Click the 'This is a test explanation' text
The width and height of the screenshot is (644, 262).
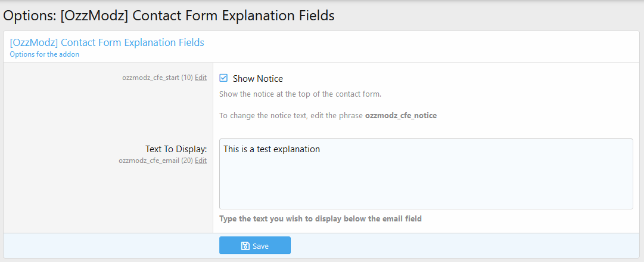click(x=272, y=149)
